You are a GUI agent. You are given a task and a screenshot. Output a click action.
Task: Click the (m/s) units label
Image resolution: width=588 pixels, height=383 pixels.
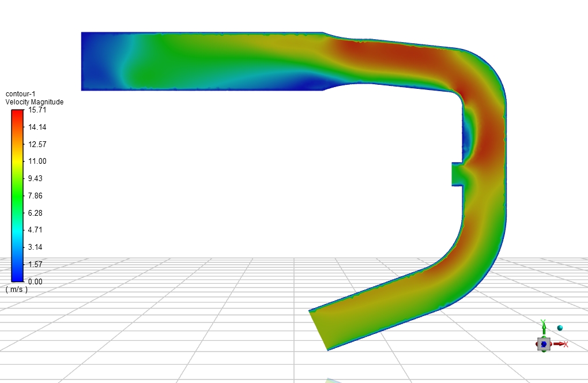(17, 290)
